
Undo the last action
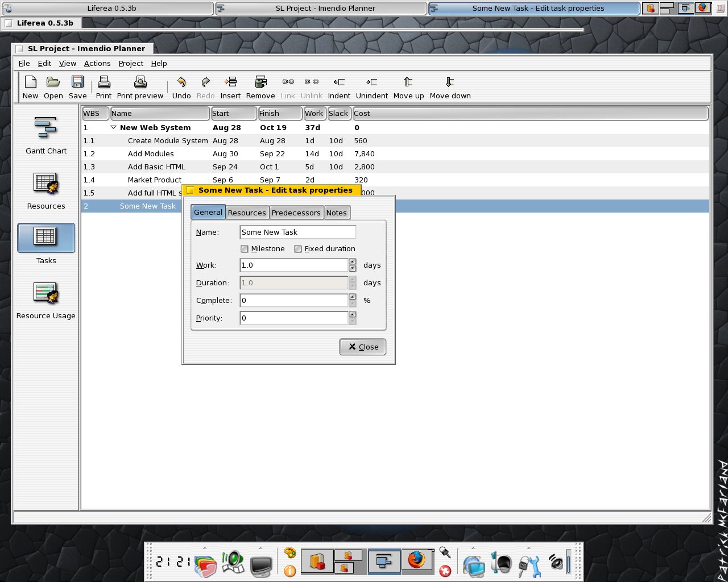[x=181, y=88]
